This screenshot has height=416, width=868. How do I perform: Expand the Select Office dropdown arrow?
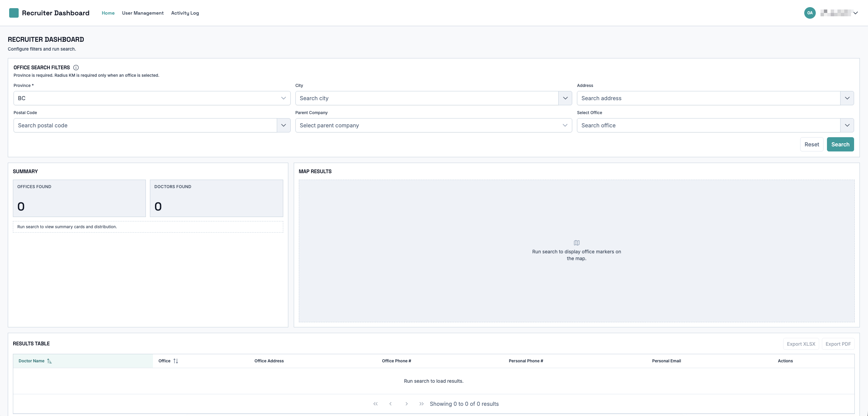point(847,125)
